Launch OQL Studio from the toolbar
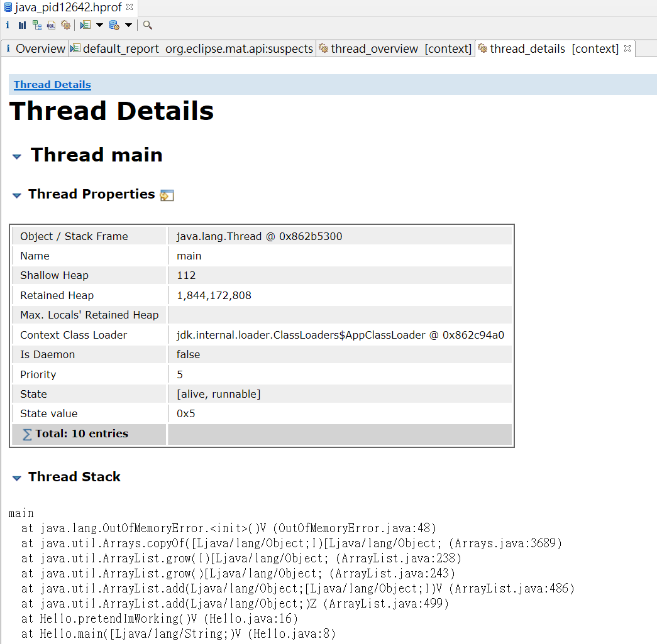This screenshot has height=644, width=657. (52, 25)
